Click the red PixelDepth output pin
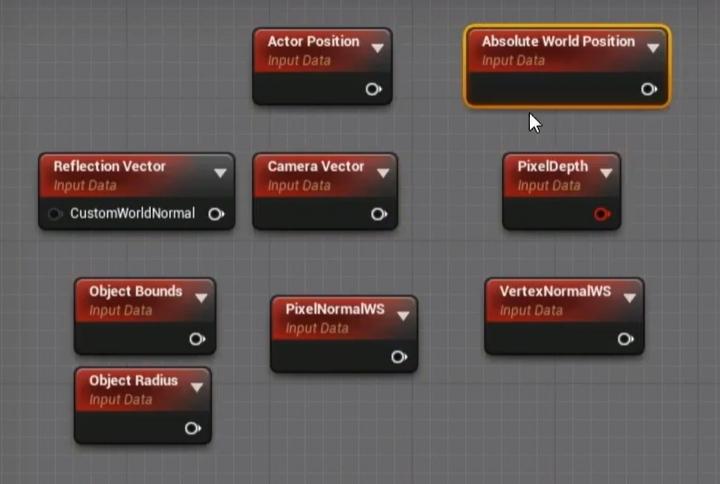720x484 pixels. (602, 214)
